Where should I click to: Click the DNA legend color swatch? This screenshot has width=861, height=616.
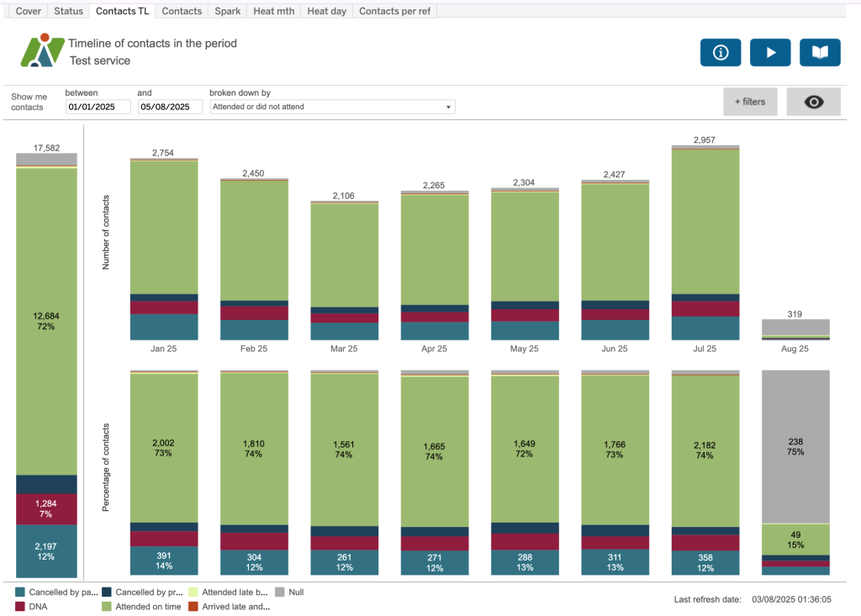pos(20,606)
